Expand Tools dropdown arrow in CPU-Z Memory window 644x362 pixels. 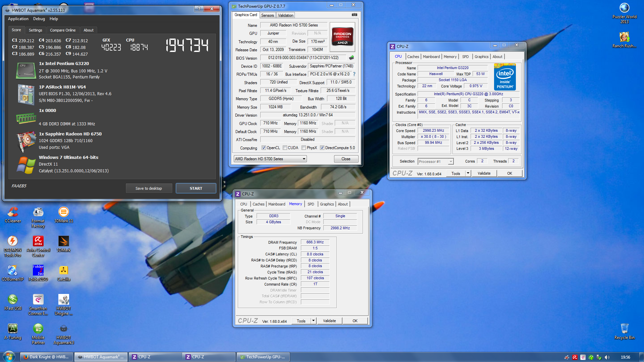[x=313, y=321]
